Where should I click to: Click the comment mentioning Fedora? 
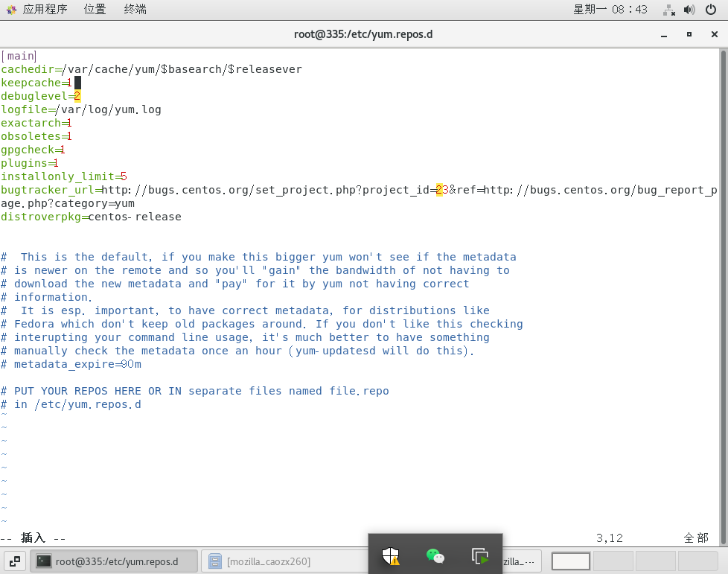coord(262,325)
